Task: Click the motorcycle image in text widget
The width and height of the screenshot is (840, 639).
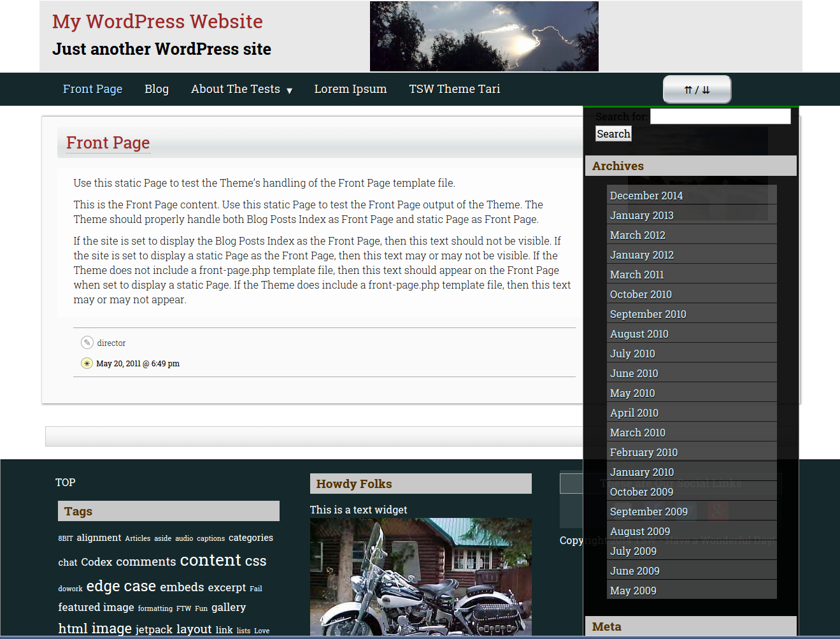Action: click(420, 577)
